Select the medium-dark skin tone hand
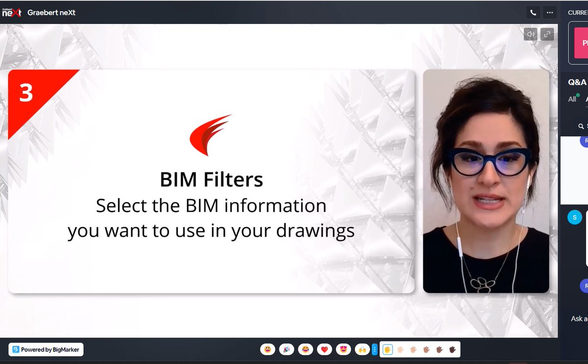 tap(440, 349)
